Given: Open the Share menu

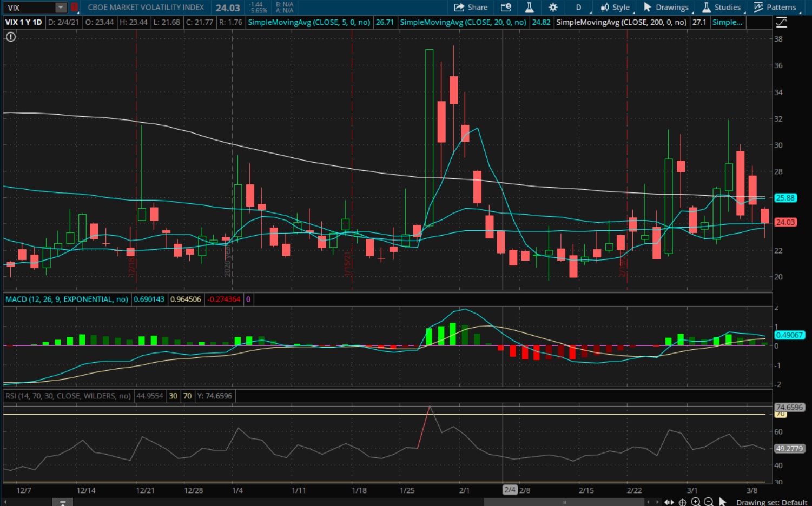Looking at the screenshot, I should tap(471, 8).
